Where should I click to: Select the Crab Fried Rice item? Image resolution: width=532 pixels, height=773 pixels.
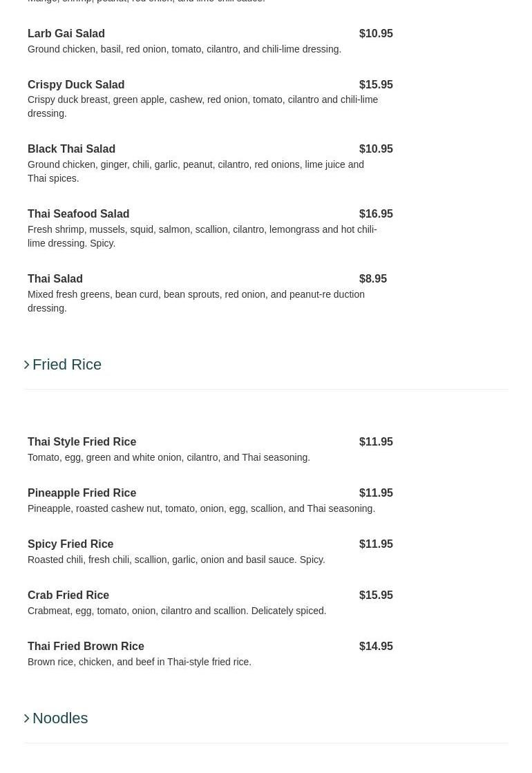pos(68,595)
